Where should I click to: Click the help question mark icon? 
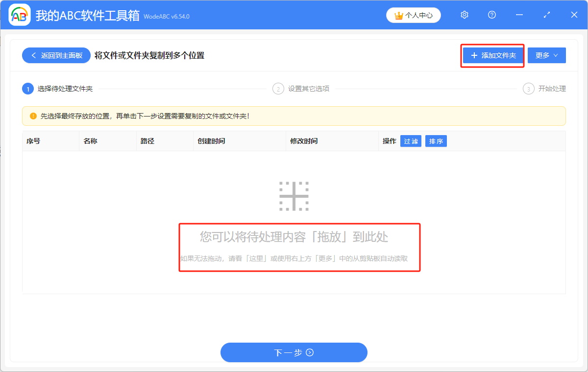click(x=491, y=15)
